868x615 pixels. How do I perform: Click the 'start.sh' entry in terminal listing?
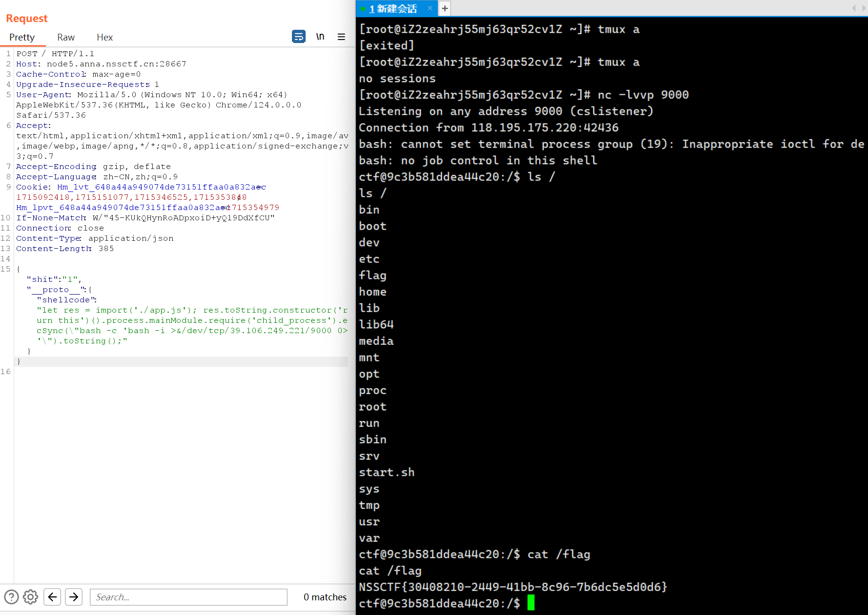point(387,472)
